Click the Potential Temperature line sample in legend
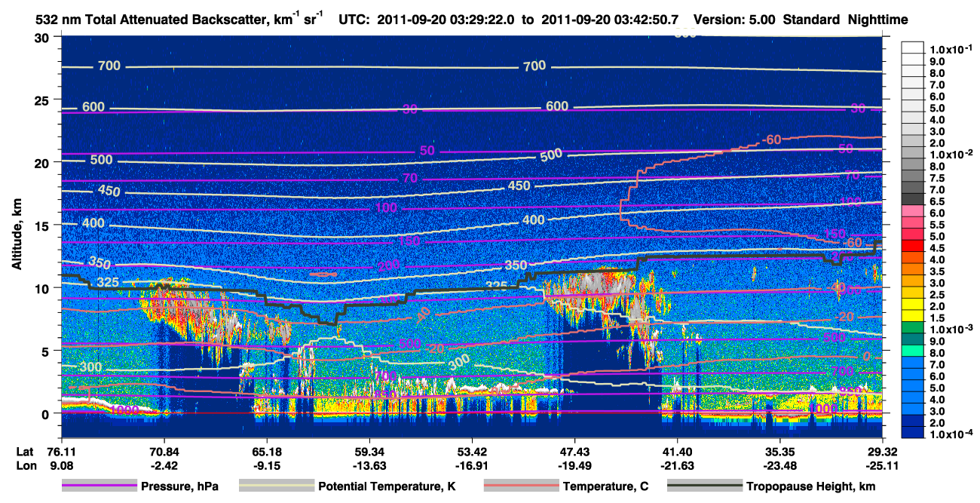This screenshot has width=980, height=503. pyautogui.click(x=276, y=486)
